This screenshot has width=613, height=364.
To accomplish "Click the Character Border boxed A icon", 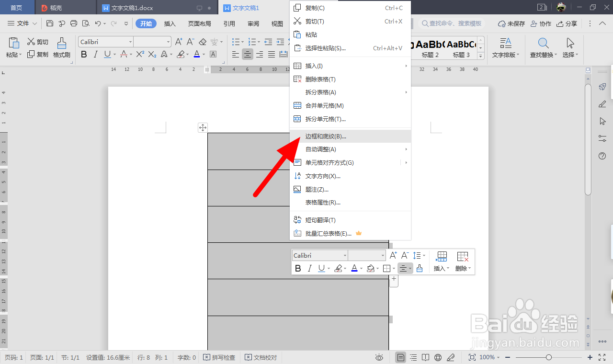I will point(213,54).
